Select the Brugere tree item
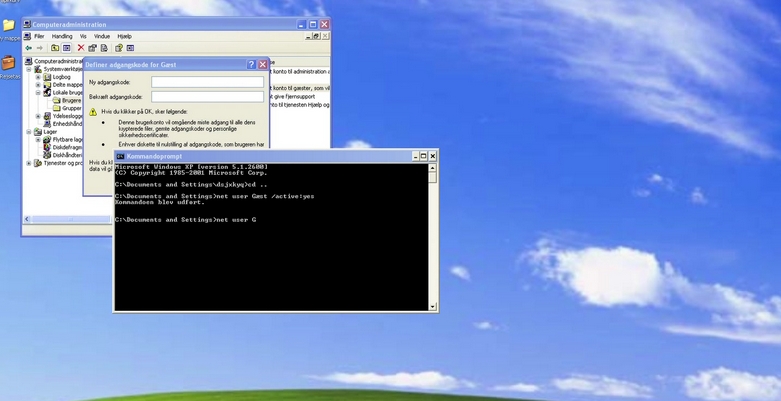Viewport: 781px width, 401px height. (71, 101)
